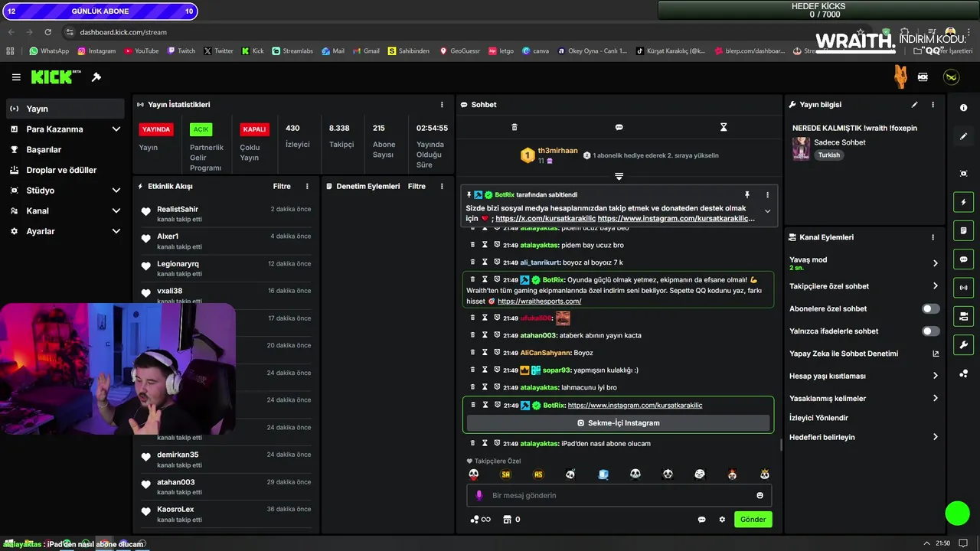Open Hesap yaşı kısıtlaması options
Viewport: 980px width, 551px height.
864,376
